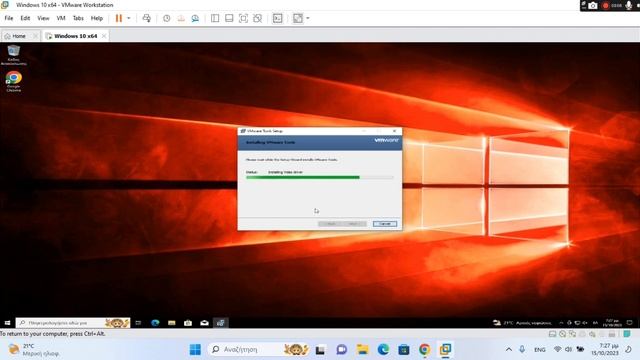Click VMware Tools installer in guest taskbar
640x360 pixels.
pos(221,323)
